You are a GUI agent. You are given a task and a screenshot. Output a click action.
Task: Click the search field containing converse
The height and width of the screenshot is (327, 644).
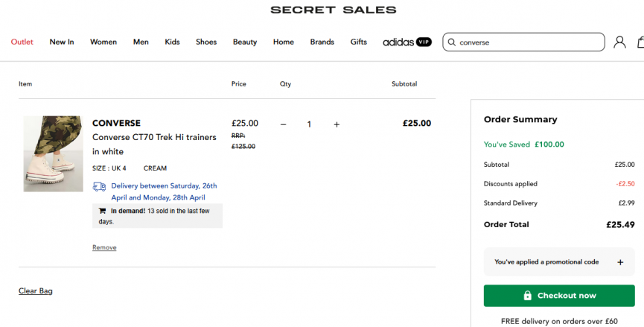coord(529,42)
